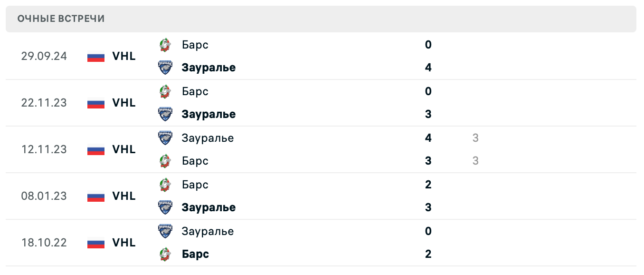The height and width of the screenshot is (275, 644).
Task: Click the Russian flag beside the 08.01.23 match
Action: click(96, 196)
